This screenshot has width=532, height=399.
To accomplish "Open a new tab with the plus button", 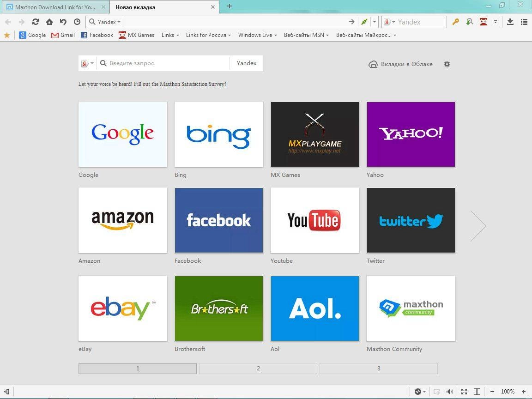I will 230,6.
